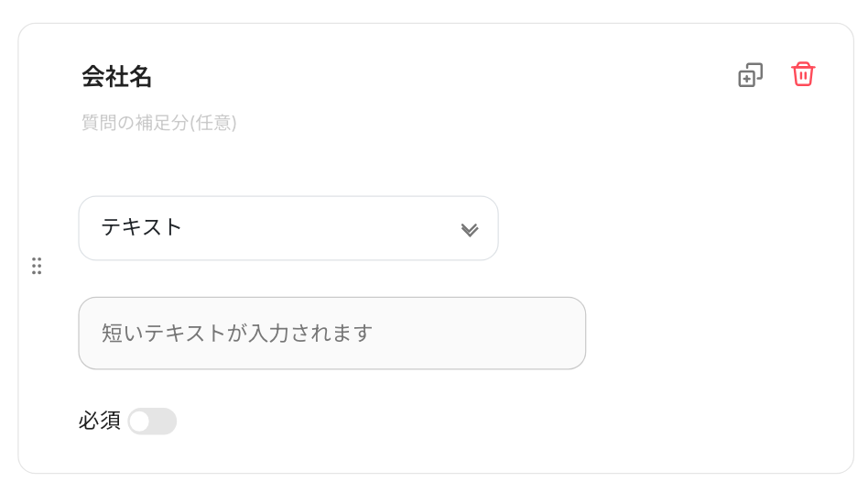Delete the 会社名 question with trash icon
Screen dimensions: 868x482
[x=803, y=74]
